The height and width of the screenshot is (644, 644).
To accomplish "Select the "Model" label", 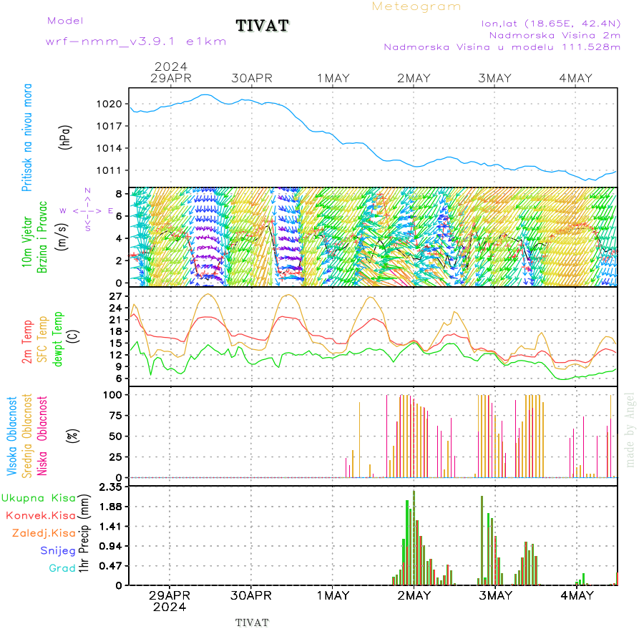I will 65,21.
